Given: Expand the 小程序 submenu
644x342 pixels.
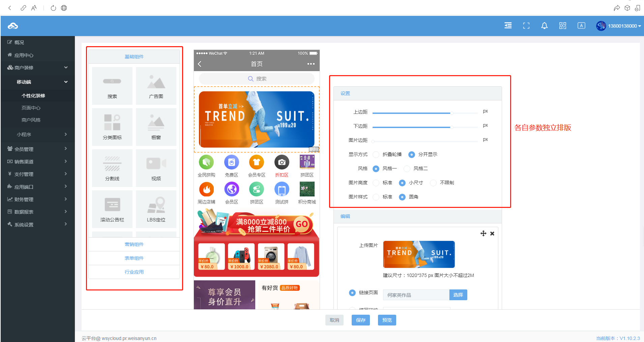Looking at the screenshot, I should (x=37, y=134).
